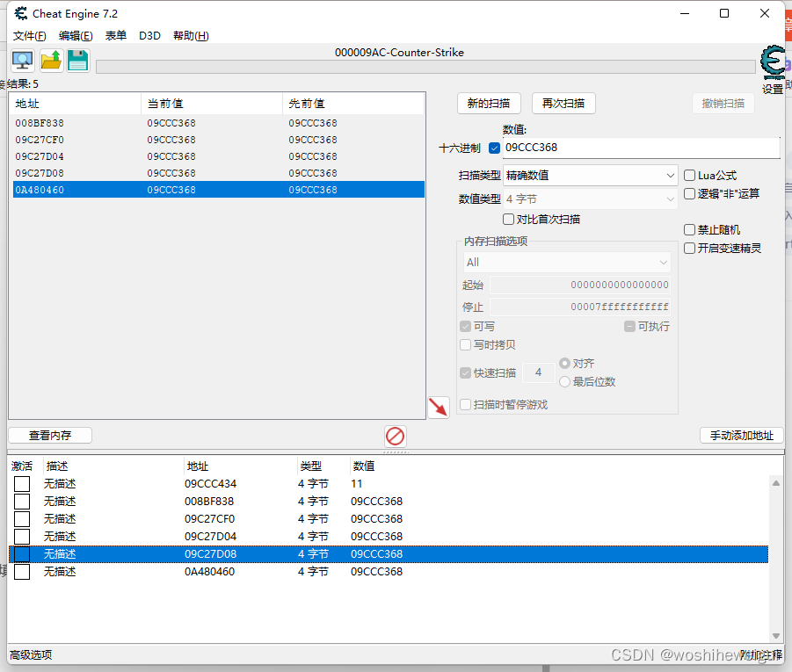Click the 再次扫描 button
792x672 pixels.
pos(563,104)
